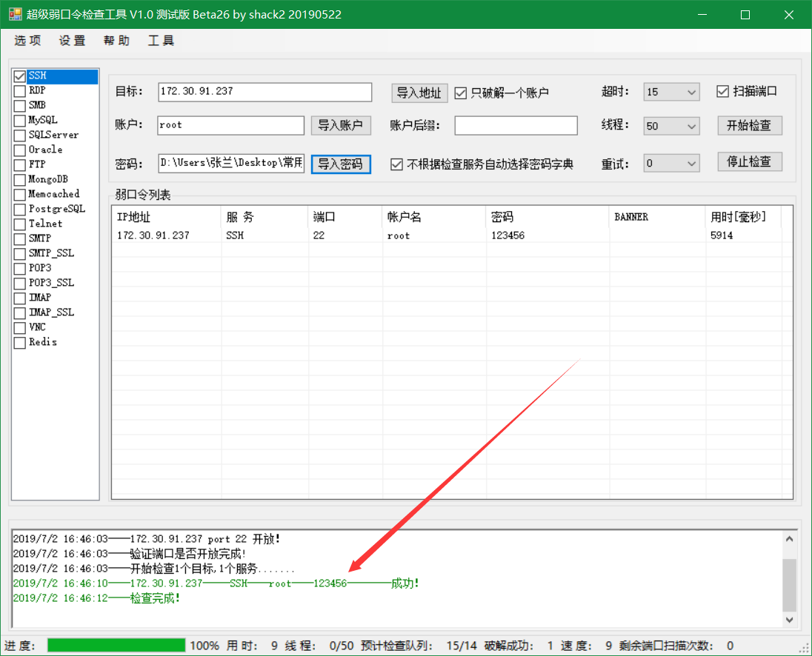Sort by 端口 column header
The height and width of the screenshot is (656, 812).
tap(345, 217)
